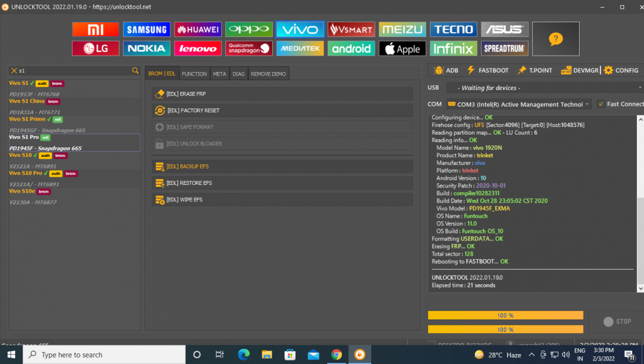Click the log scrollbar up arrow
Screen dimensions: 644x364
pyautogui.click(x=640, y=119)
